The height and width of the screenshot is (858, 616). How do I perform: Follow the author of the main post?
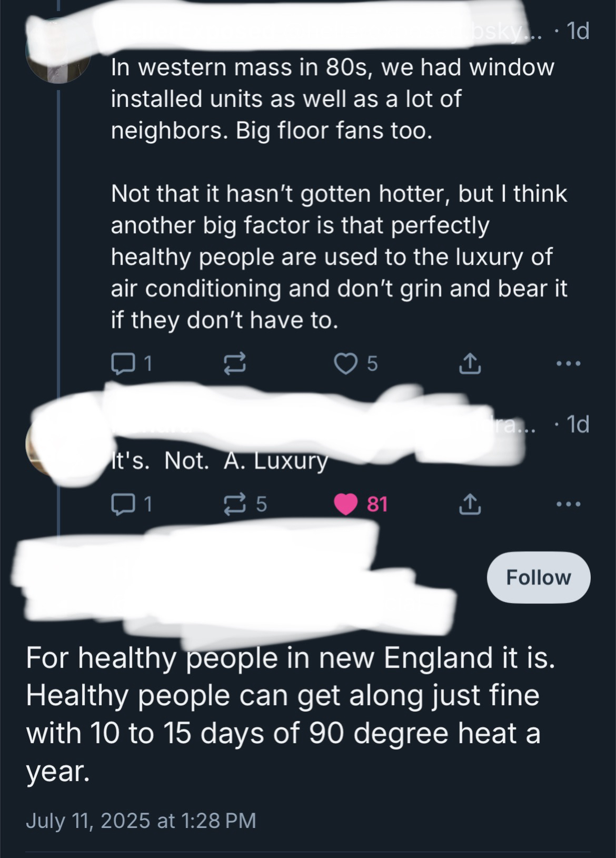coord(538,578)
